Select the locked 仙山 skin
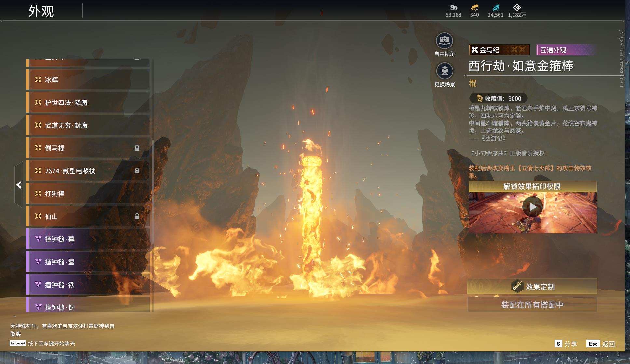Image resolution: width=630 pixels, height=364 pixels. [88, 216]
